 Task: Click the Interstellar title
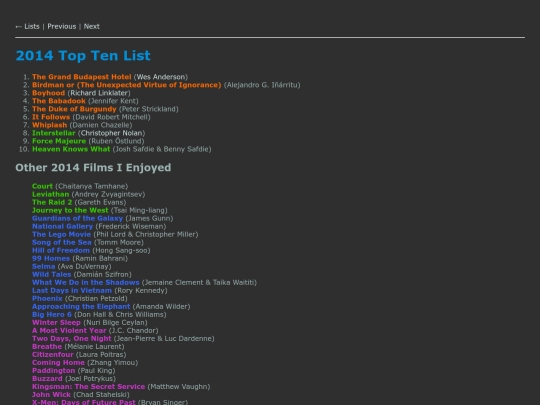coord(54,133)
